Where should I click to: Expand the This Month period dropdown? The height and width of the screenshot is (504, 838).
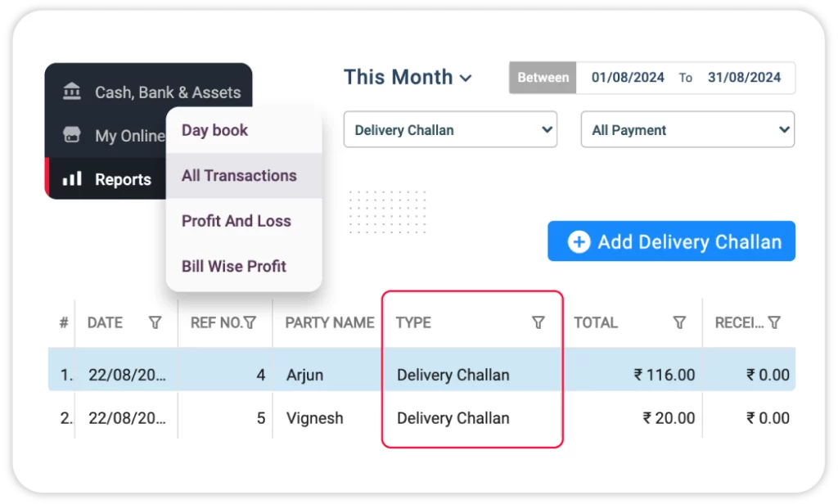coord(408,78)
